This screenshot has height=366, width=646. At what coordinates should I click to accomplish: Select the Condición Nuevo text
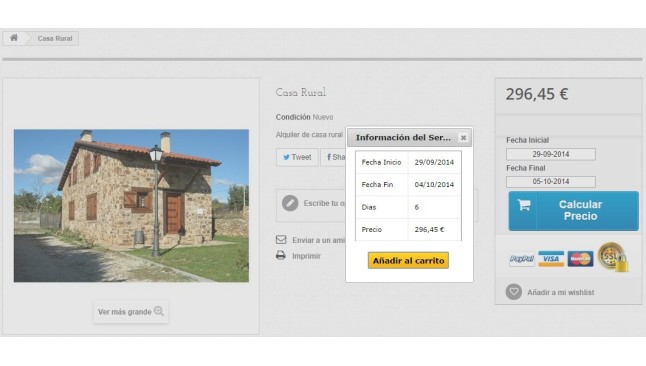pos(304,117)
